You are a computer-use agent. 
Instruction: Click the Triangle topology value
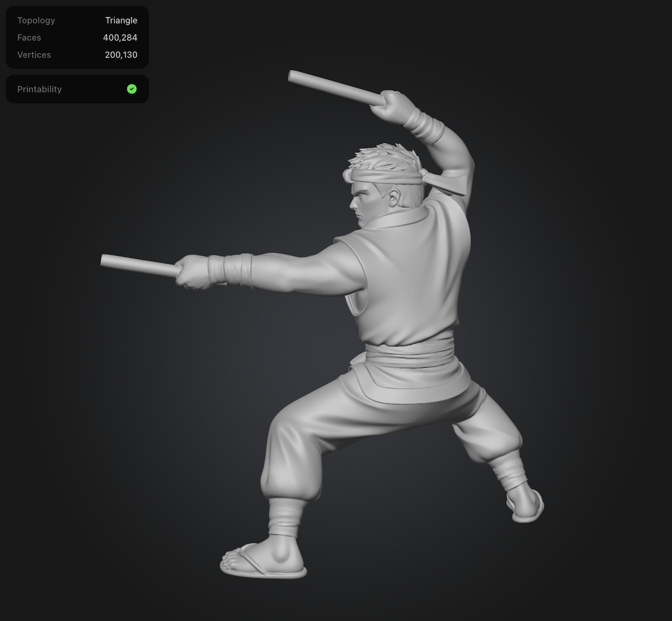coord(121,20)
